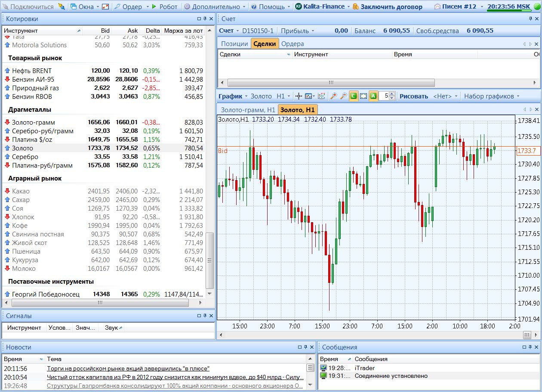This screenshot has height=392, width=542.
Task: Increase the chart toolbar number stepper
Action: [392, 94]
